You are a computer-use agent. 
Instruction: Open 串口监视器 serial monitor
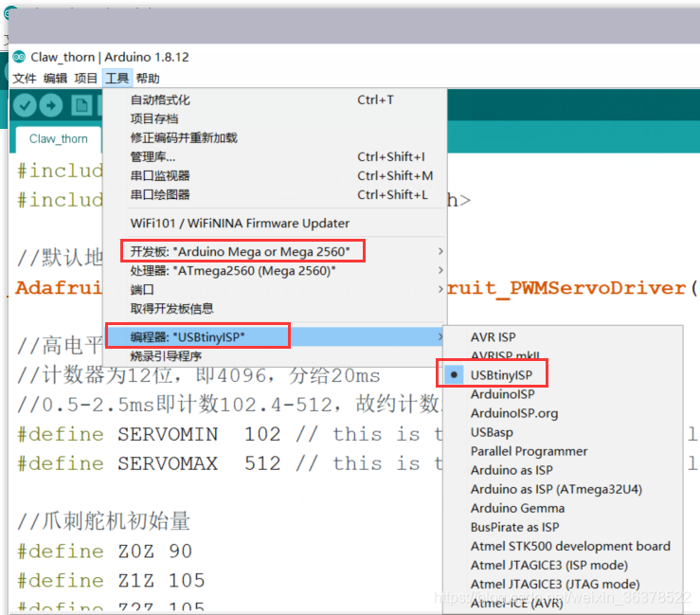click(275, 175)
